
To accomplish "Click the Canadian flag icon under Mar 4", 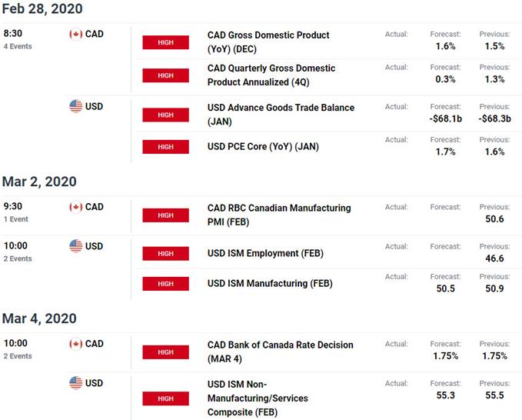I will [x=75, y=344].
